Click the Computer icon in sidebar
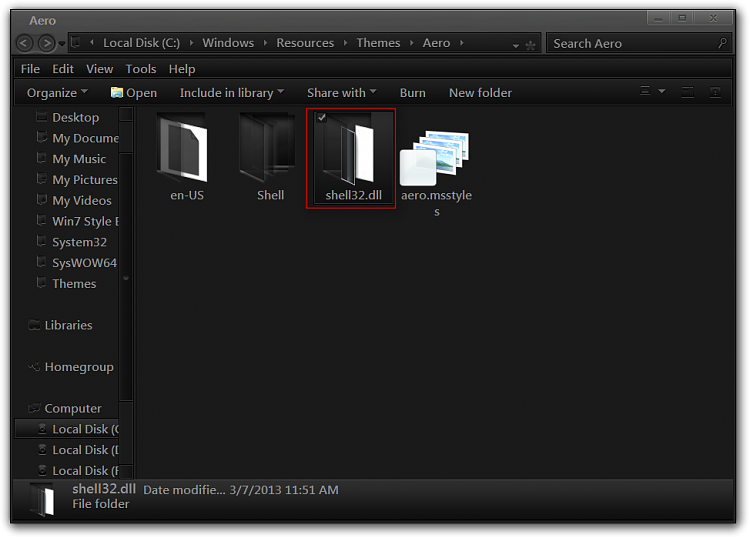 pos(34,408)
